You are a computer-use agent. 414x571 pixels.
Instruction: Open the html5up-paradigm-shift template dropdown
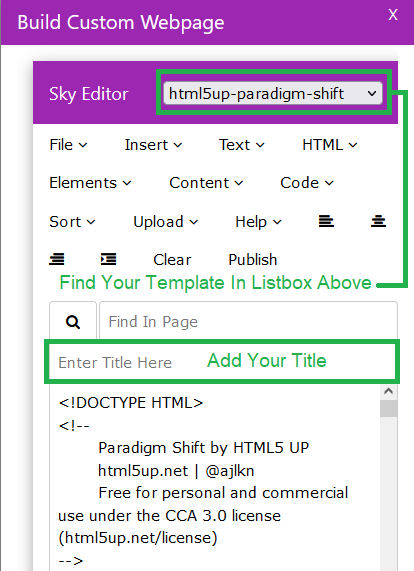(x=273, y=94)
